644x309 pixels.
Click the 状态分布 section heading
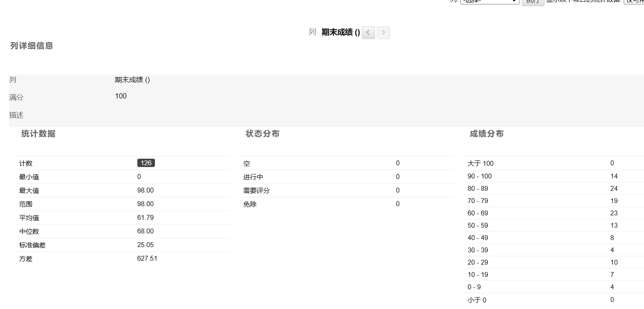pyautogui.click(x=262, y=134)
